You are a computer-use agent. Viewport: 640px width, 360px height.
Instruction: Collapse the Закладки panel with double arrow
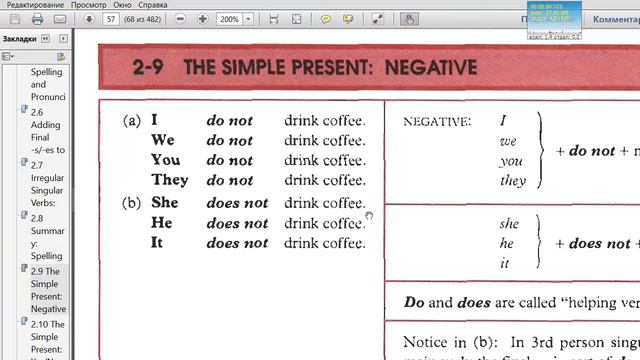click(x=45, y=38)
